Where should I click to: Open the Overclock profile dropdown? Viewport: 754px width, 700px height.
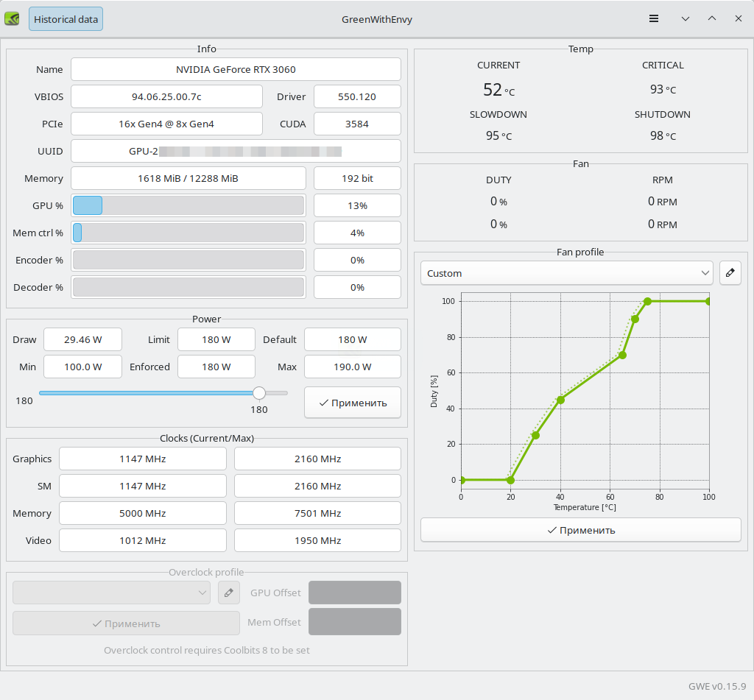click(x=111, y=593)
